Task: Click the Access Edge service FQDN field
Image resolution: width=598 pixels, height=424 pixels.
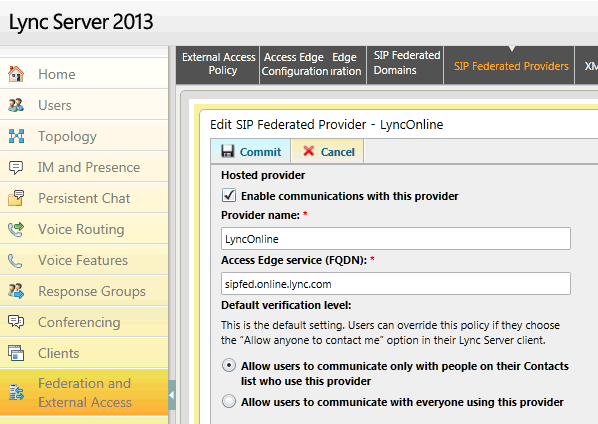Action: point(396,284)
